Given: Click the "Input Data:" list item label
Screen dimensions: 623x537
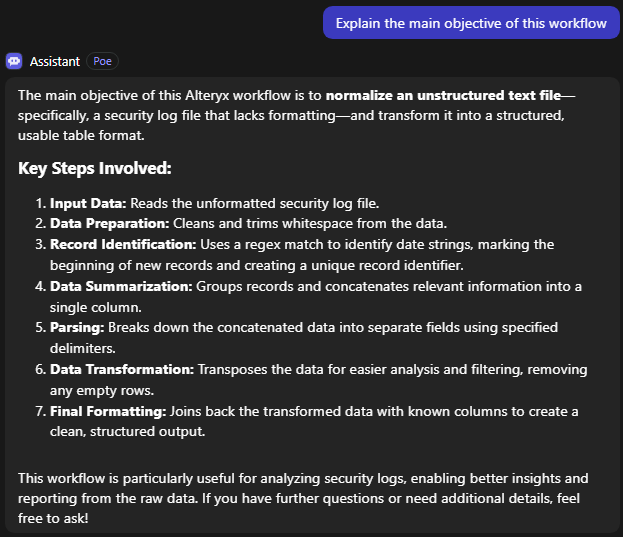Looking at the screenshot, I should [x=88, y=202].
